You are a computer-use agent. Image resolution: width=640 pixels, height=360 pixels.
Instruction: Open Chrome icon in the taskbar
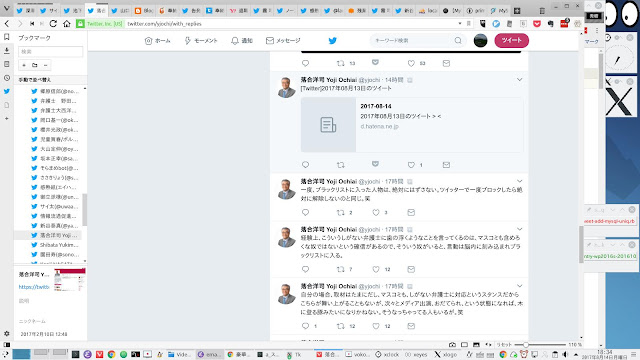(111, 354)
